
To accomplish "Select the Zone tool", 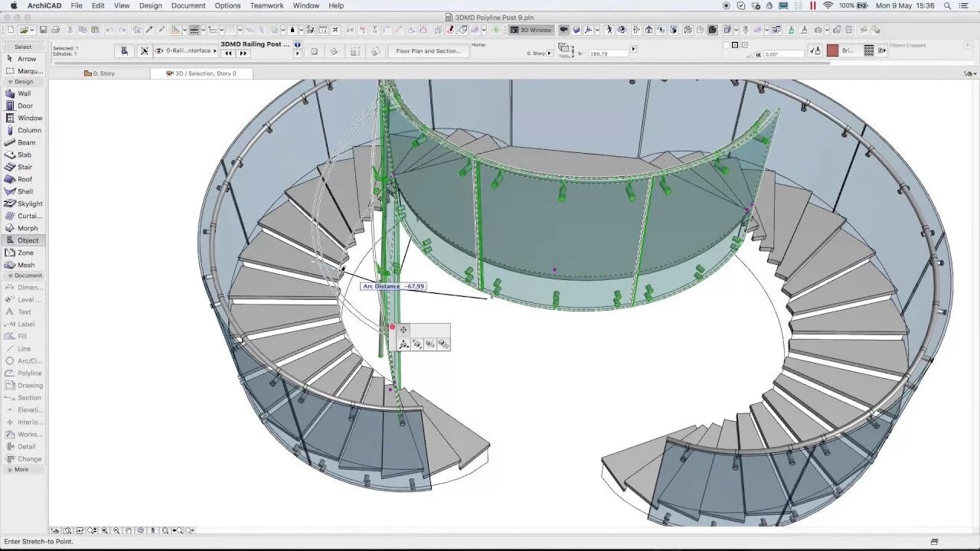I will 23,253.
